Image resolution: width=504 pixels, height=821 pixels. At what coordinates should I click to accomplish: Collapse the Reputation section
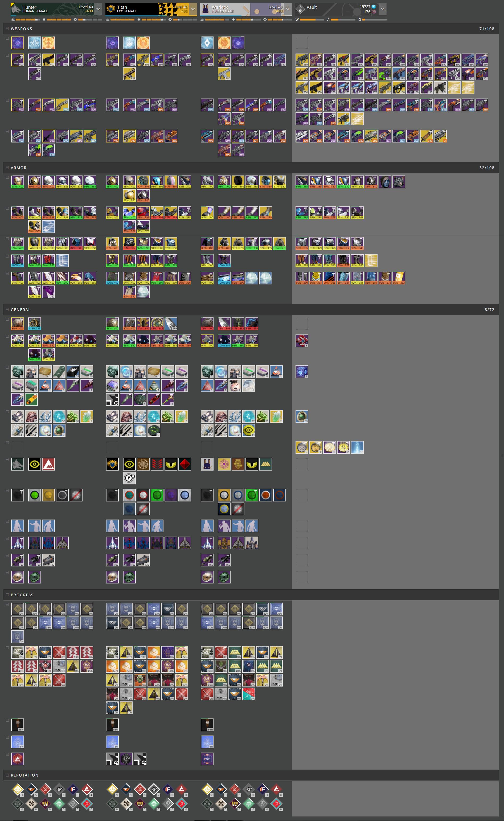[x=7, y=775]
